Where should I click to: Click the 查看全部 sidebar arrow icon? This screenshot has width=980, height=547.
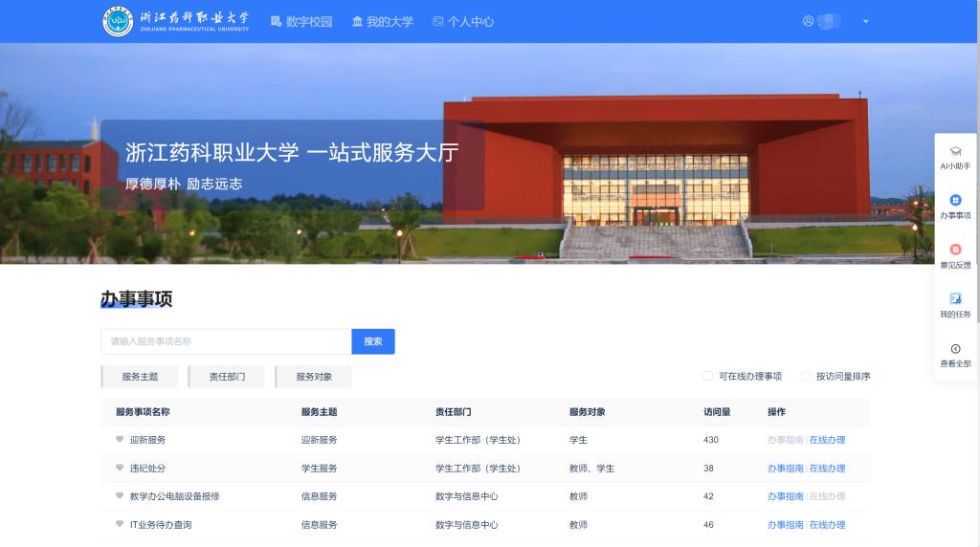tap(955, 349)
